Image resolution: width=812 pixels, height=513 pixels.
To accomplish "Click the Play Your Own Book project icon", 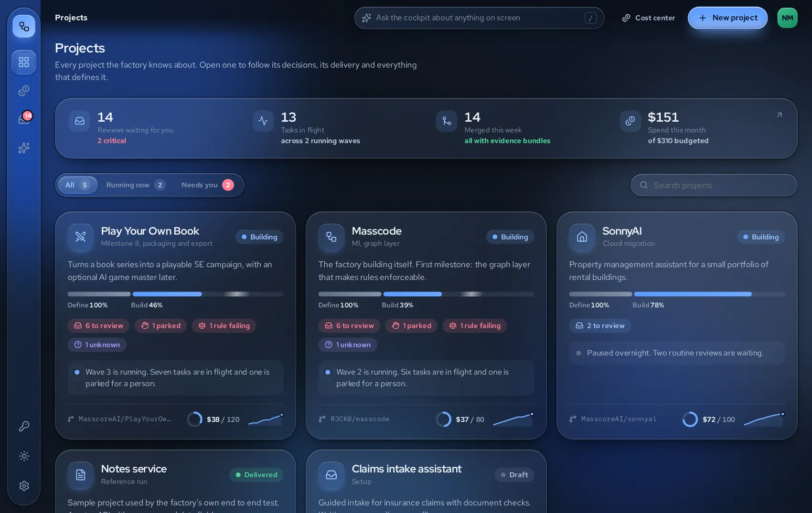I will [x=80, y=237].
